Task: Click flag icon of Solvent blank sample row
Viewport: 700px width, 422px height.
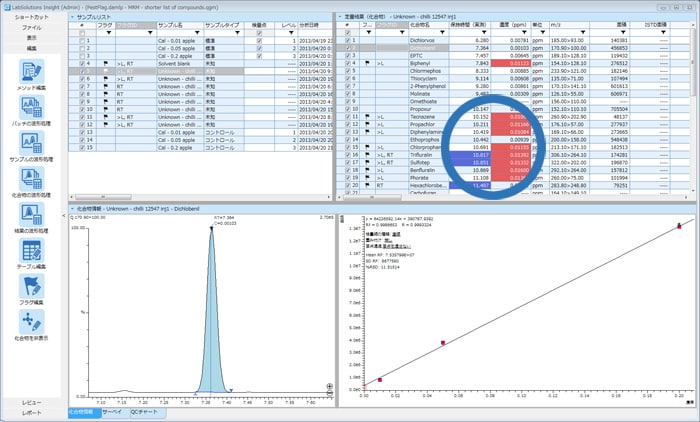Action: [x=106, y=63]
